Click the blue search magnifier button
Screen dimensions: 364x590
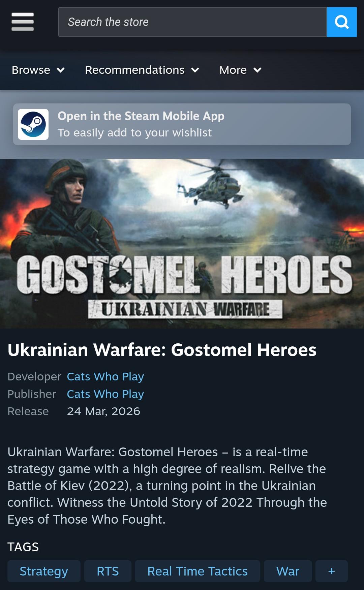[342, 22]
